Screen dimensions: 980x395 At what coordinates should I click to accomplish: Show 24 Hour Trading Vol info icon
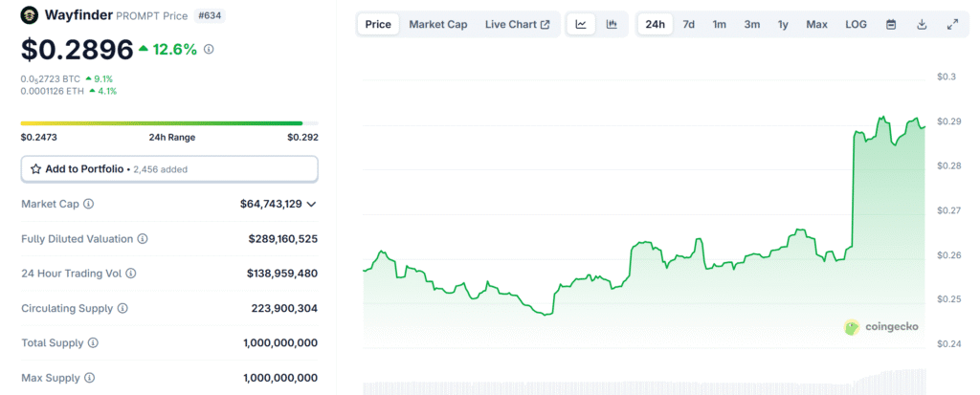[130, 274]
